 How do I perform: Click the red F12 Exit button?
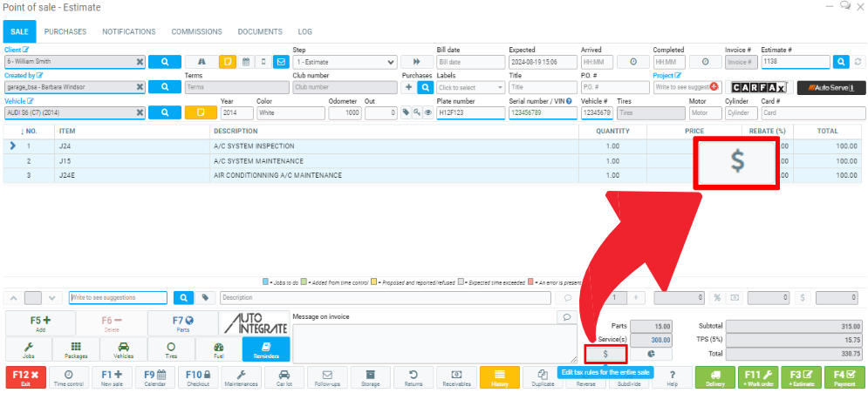click(x=25, y=377)
